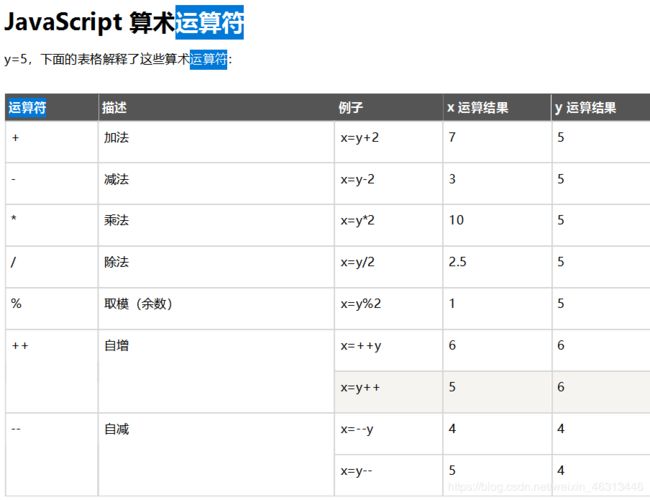Click the x result '7'
The image size is (650, 500).
click(452, 137)
